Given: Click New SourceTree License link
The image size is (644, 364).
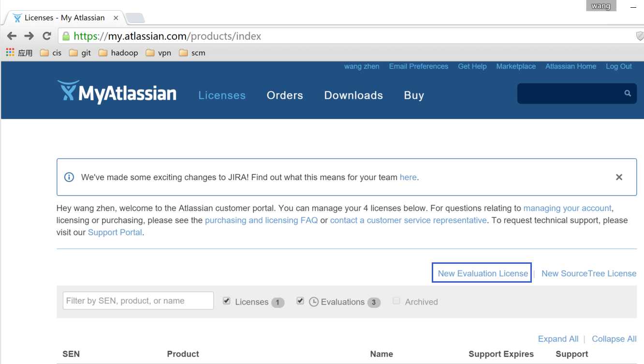Looking at the screenshot, I should coord(589,273).
